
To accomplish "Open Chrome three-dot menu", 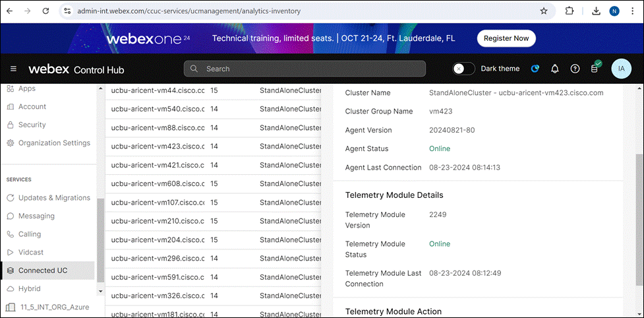I will click(633, 11).
